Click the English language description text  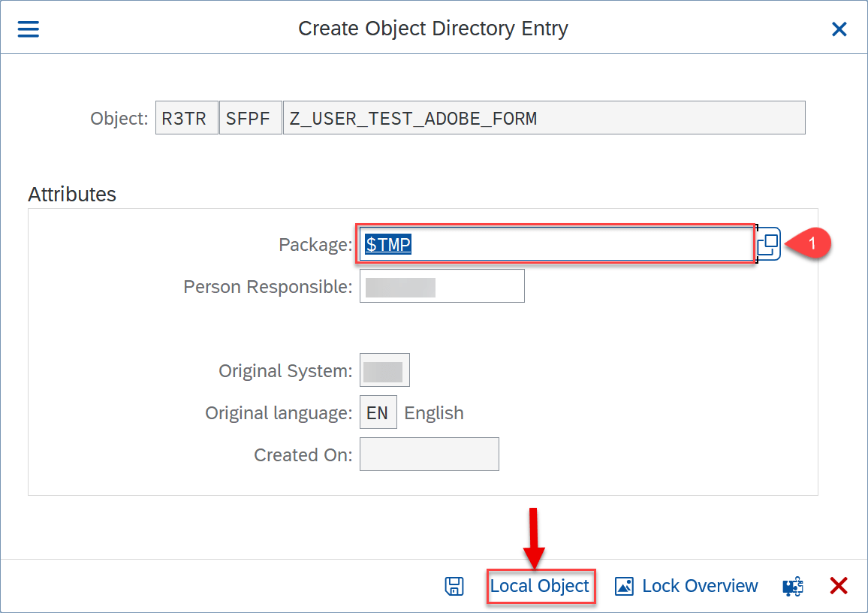click(x=434, y=413)
